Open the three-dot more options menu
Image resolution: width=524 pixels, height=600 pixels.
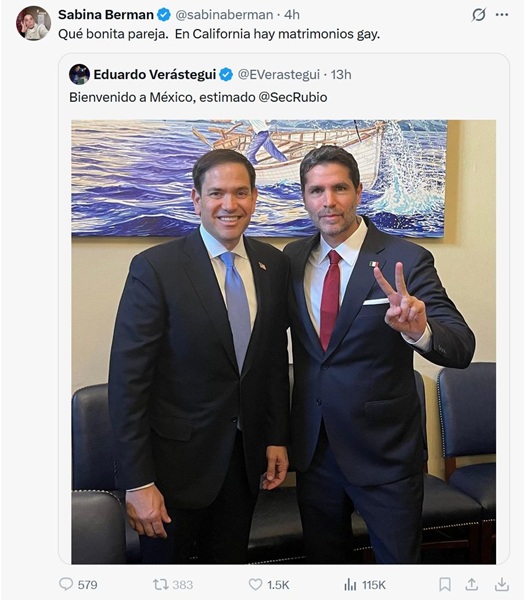[x=502, y=15]
